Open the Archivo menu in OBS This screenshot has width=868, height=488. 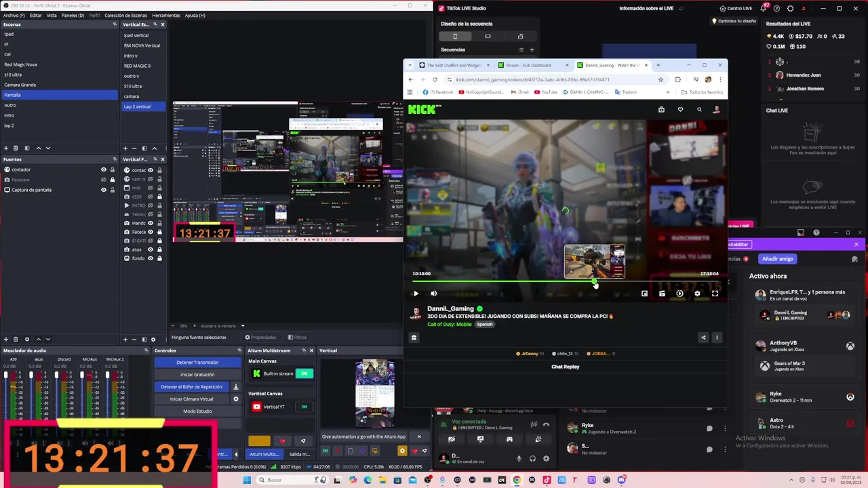(14, 15)
